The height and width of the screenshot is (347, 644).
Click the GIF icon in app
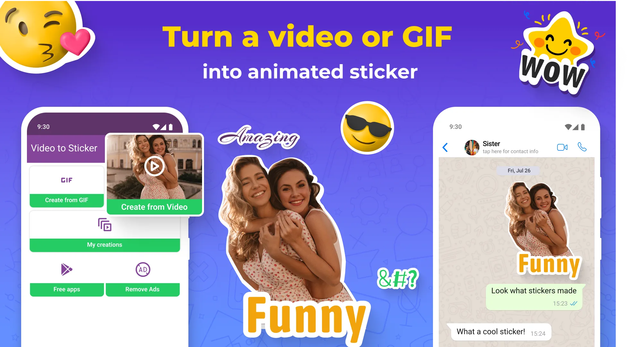(68, 179)
